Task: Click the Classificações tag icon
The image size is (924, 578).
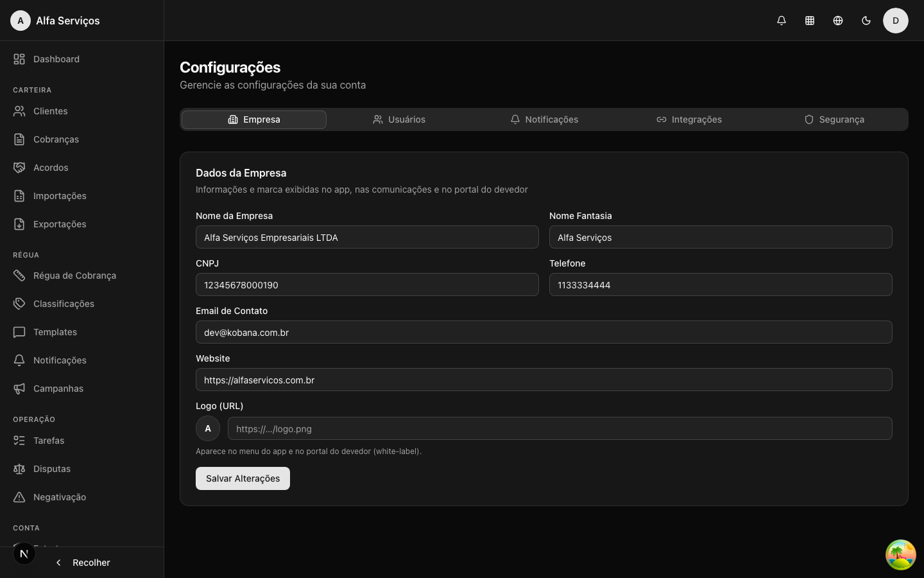Action: tap(19, 304)
